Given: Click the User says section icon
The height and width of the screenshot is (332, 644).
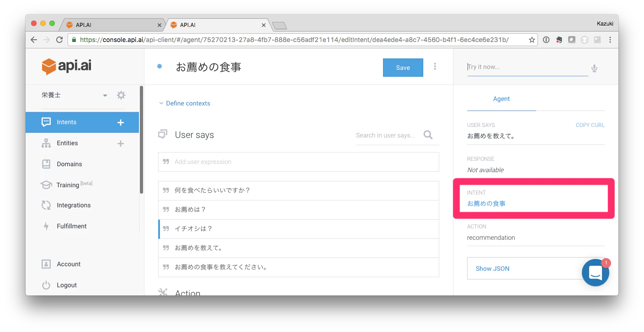Looking at the screenshot, I should click(x=163, y=135).
